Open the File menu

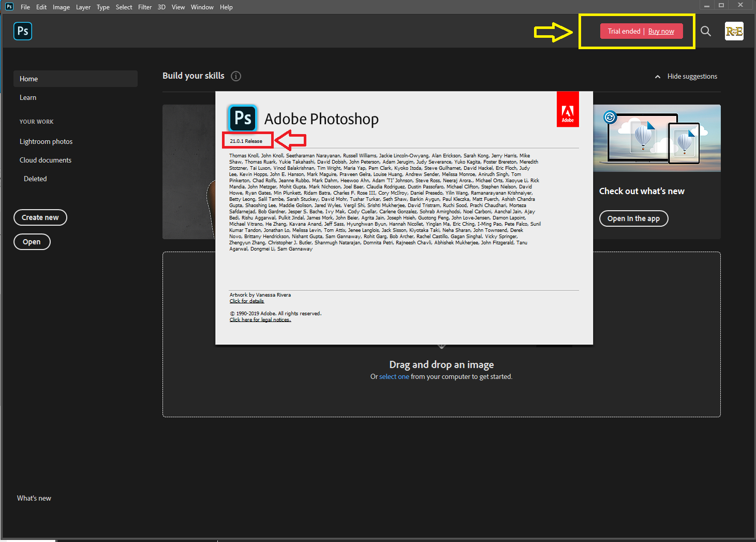click(x=25, y=7)
